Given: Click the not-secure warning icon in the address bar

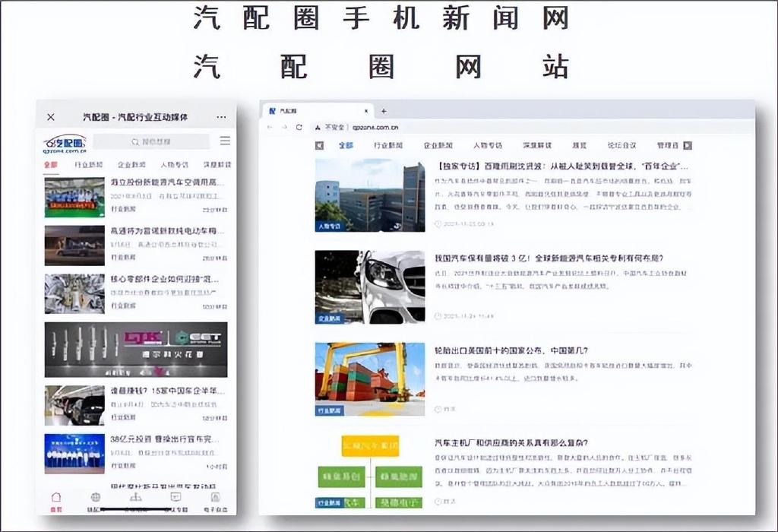Looking at the screenshot, I should (x=318, y=128).
